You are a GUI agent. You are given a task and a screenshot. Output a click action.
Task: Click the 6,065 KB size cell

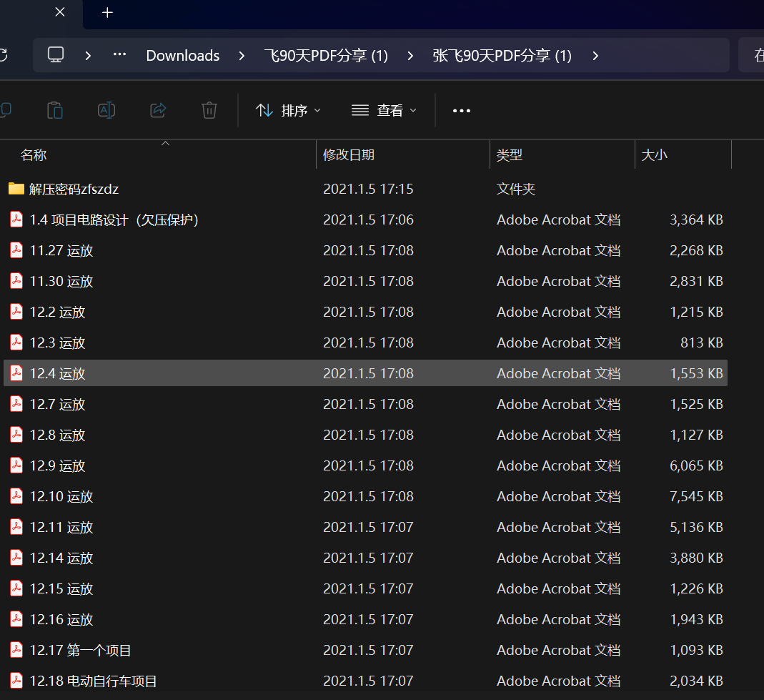click(696, 465)
